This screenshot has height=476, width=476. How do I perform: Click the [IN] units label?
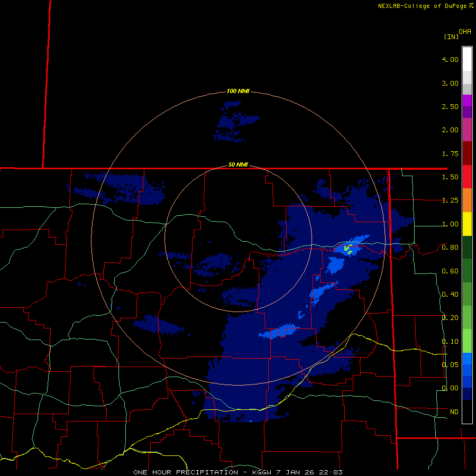451,36
